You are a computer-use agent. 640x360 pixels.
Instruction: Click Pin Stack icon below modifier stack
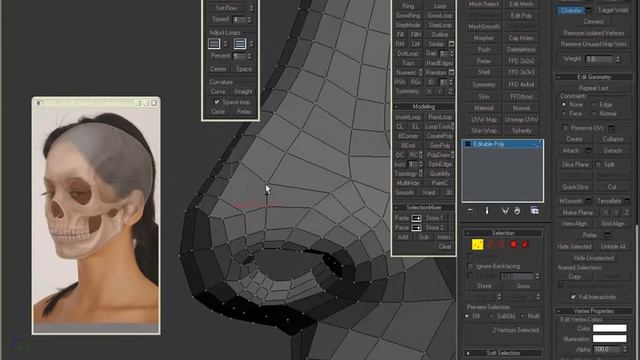click(x=470, y=211)
